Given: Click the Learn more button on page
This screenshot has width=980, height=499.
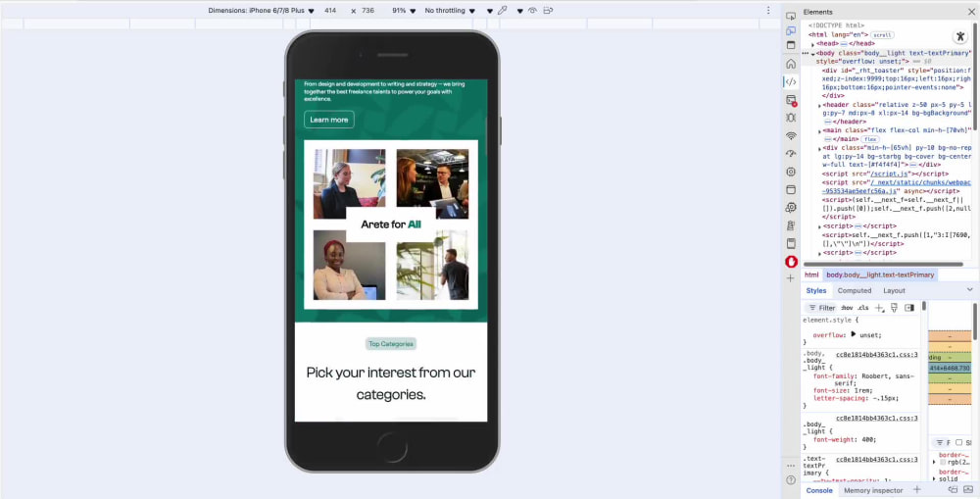Looking at the screenshot, I should tap(328, 120).
